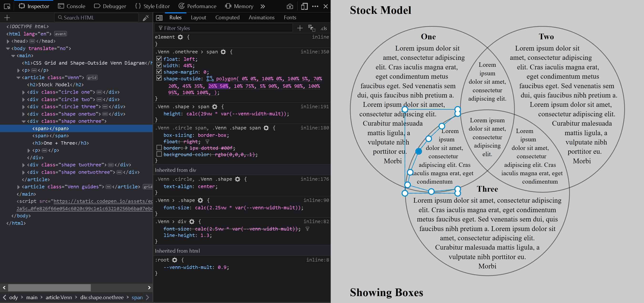Toggle the three-pane inspector icon
The width and height of the screenshot is (644, 303).
tap(159, 18)
